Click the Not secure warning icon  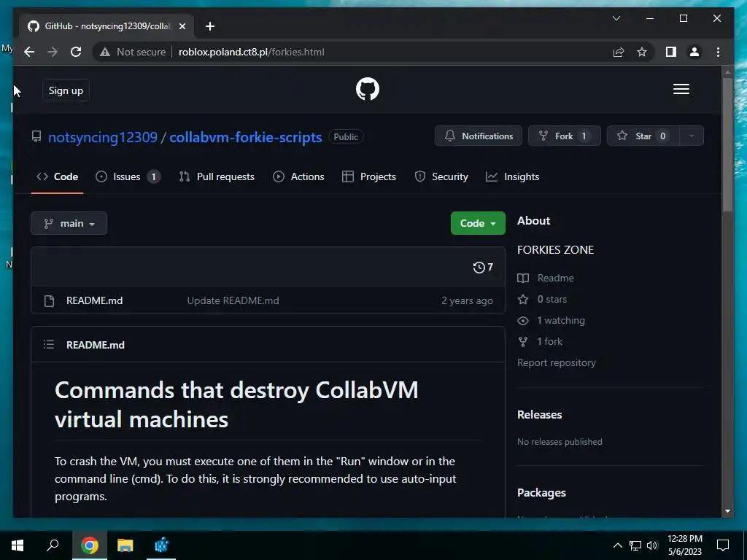[x=105, y=52]
